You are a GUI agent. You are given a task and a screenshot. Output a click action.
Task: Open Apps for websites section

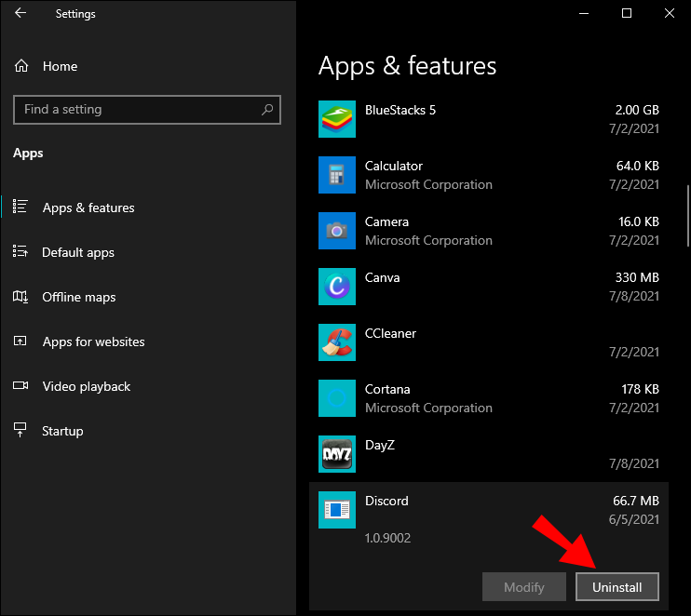tap(93, 341)
